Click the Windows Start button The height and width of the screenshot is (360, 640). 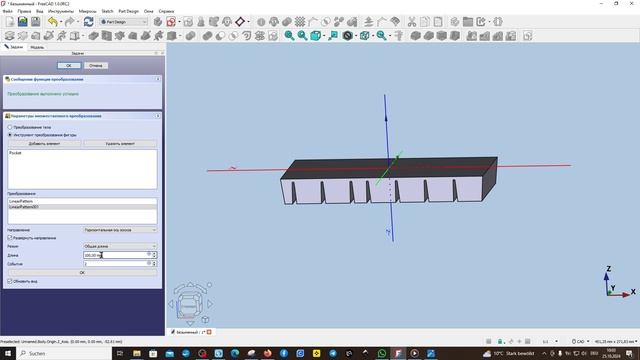click(8, 353)
